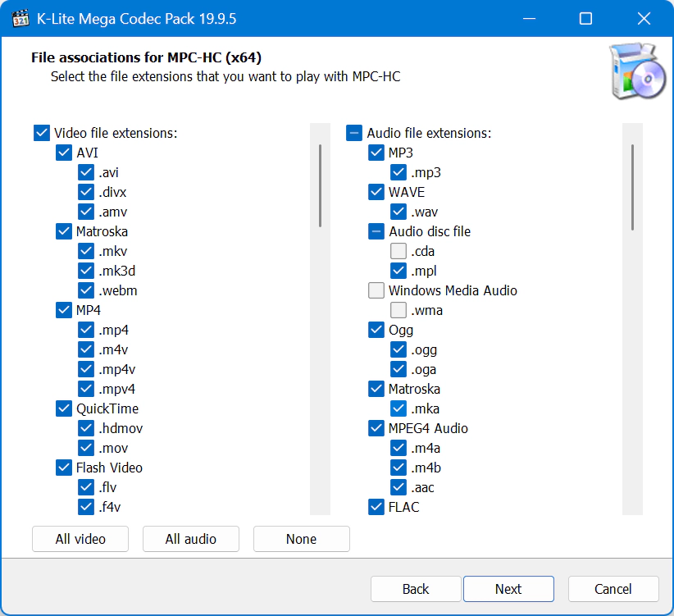Check the .wma extension checkbox
This screenshot has width=674, height=616.
coord(398,310)
